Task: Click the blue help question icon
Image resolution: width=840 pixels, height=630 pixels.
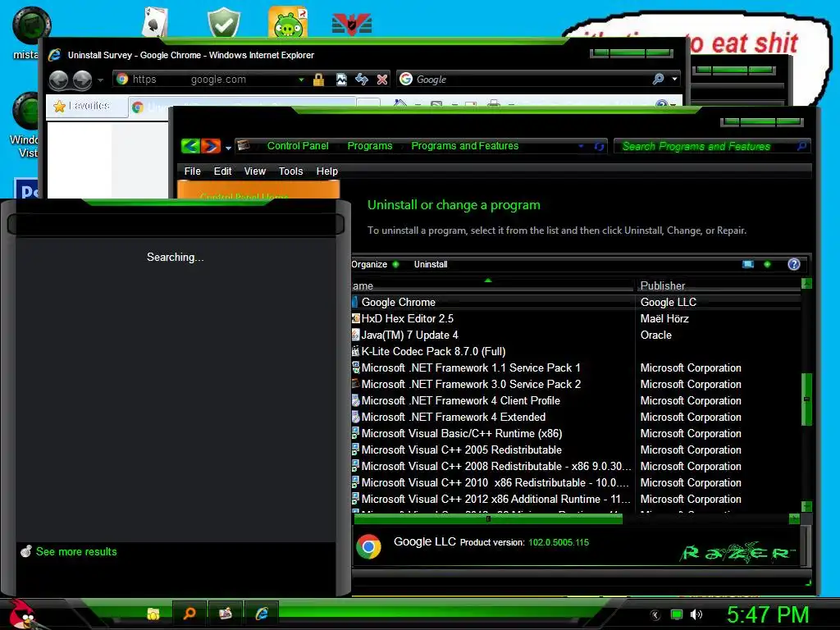Action: pyautogui.click(x=794, y=264)
